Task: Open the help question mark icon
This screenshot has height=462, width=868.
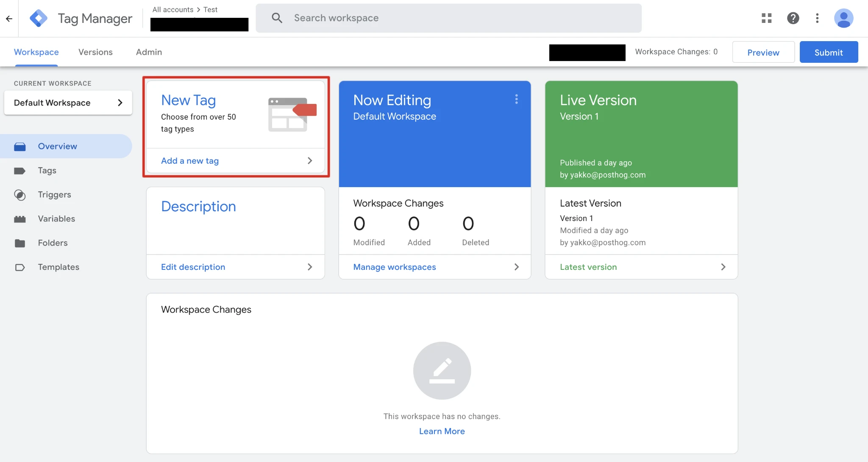Action: (793, 18)
